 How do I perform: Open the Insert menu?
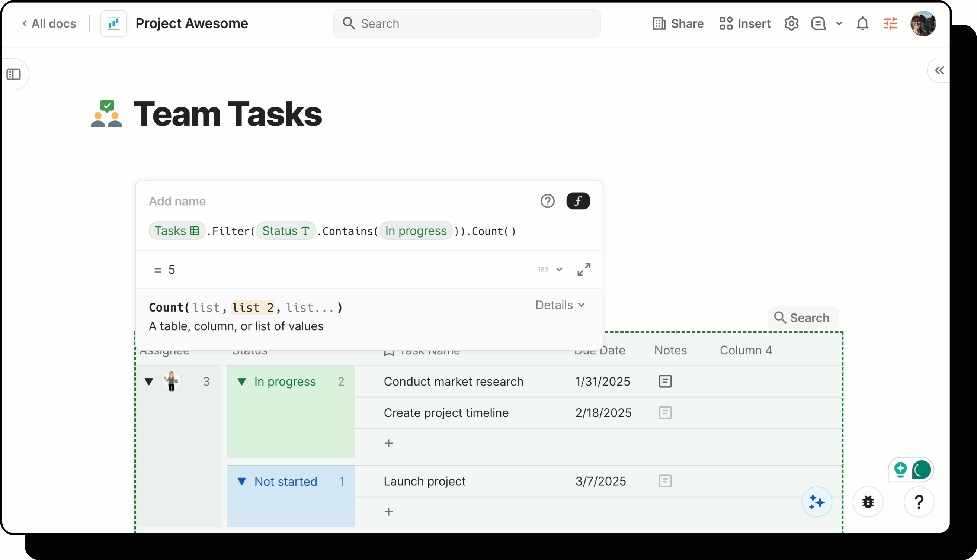click(x=745, y=23)
